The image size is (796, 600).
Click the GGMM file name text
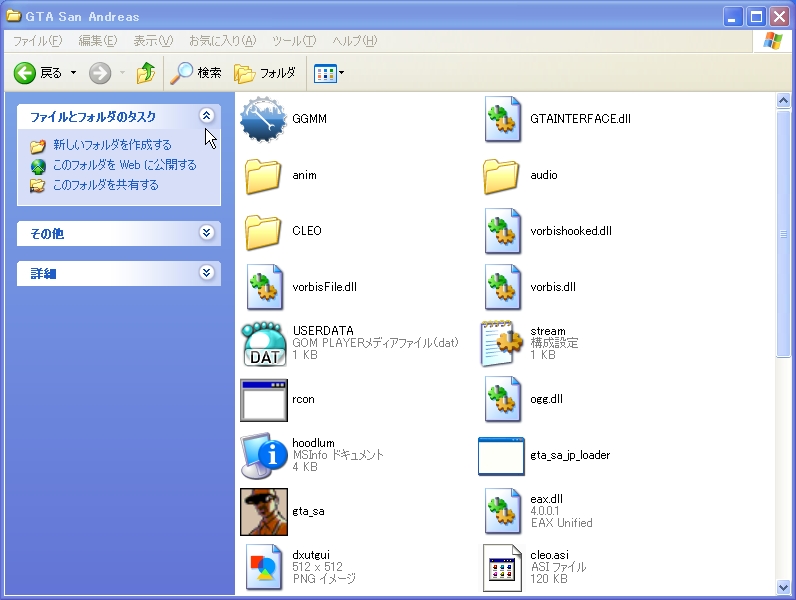tap(310, 119)
